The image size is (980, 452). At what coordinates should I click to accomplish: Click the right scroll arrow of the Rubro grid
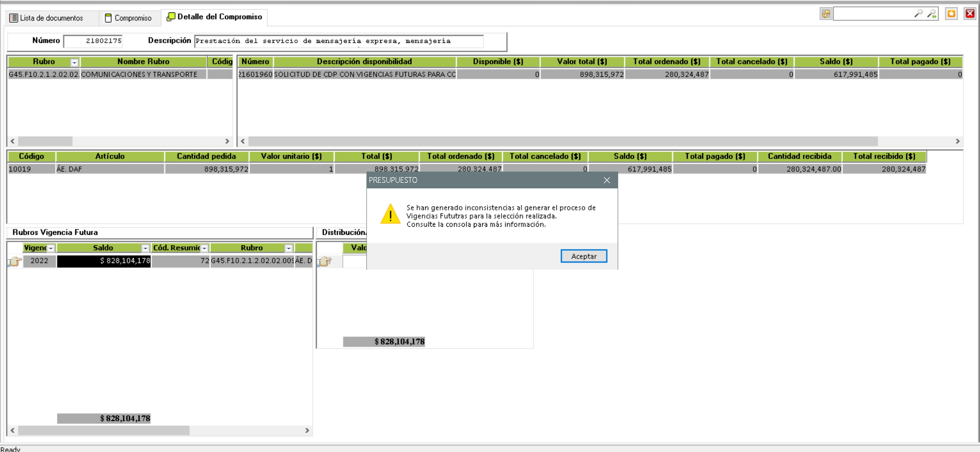click(227, 141)
